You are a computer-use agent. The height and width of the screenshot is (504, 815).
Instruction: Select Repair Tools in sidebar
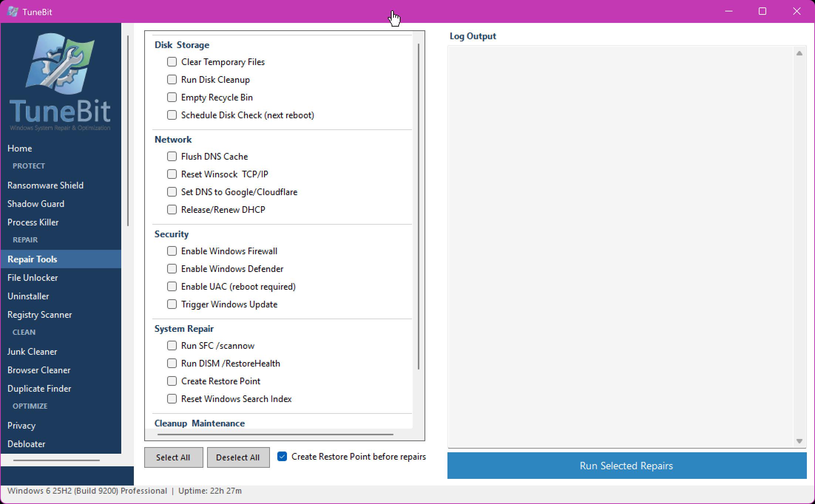[x=61, y=259]
